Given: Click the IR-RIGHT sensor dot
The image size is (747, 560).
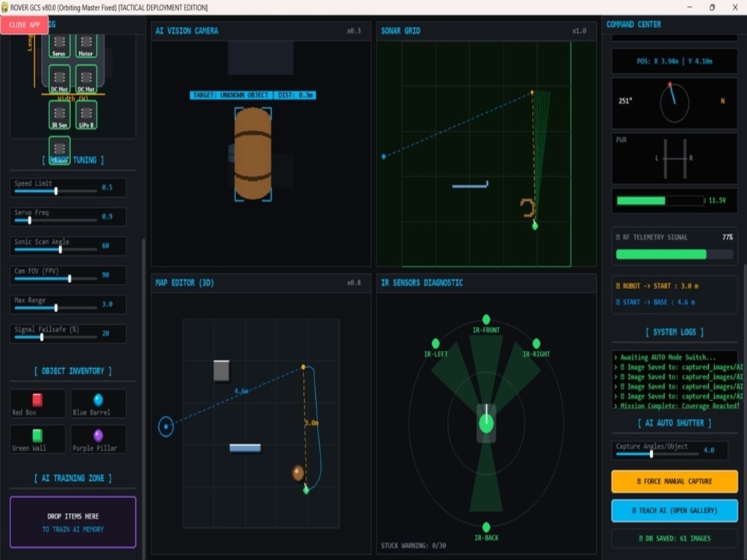Looking at the screenshot, I should (536, 343).
